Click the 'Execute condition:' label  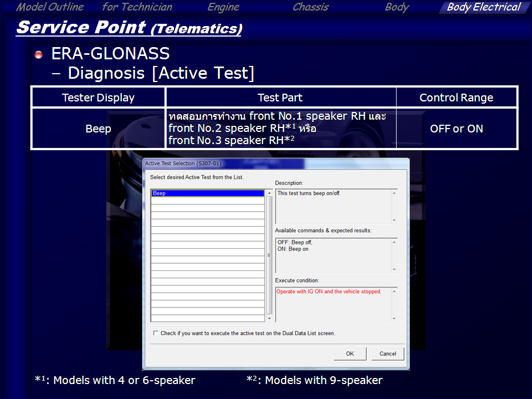click(x=297, y=280)
